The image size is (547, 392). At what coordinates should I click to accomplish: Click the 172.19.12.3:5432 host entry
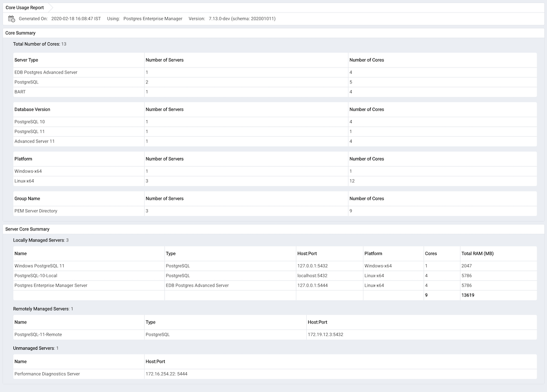[x=326, y=334]
